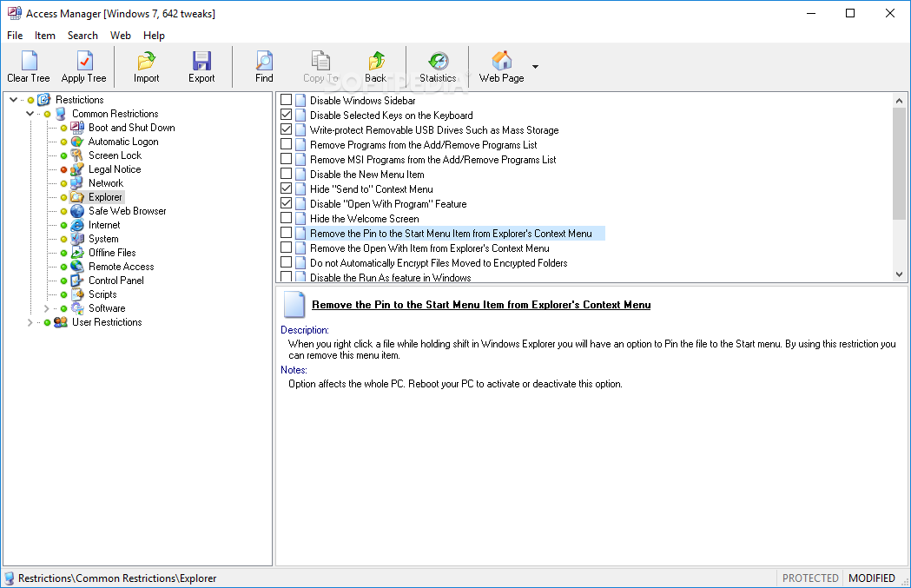Select the Automatic Logon tree icon
The image size is (911, 588).
77,142
